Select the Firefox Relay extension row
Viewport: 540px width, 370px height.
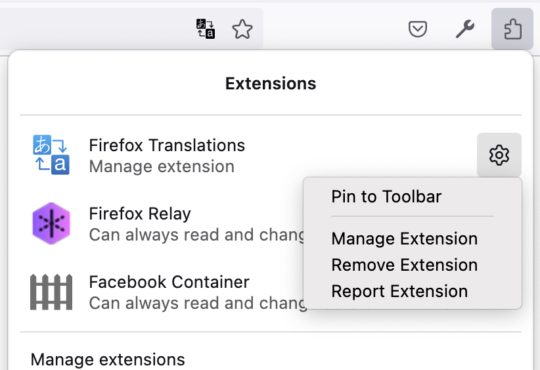coord(162,224)
